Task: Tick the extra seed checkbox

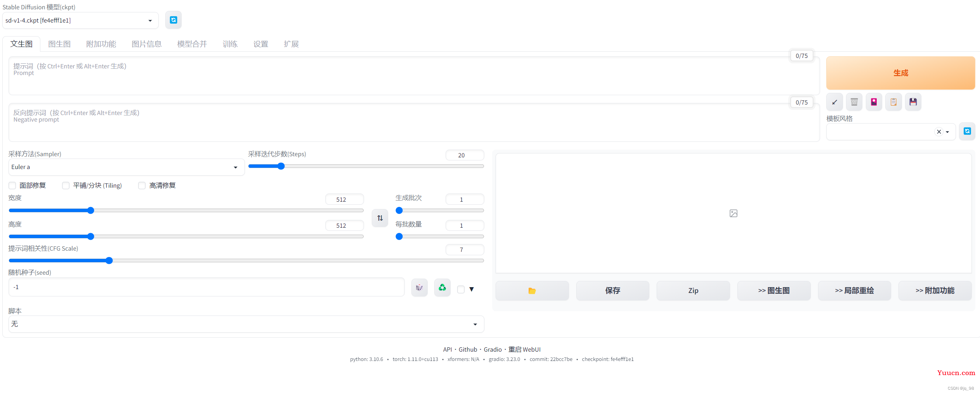Action: click(x=461, y=289)
